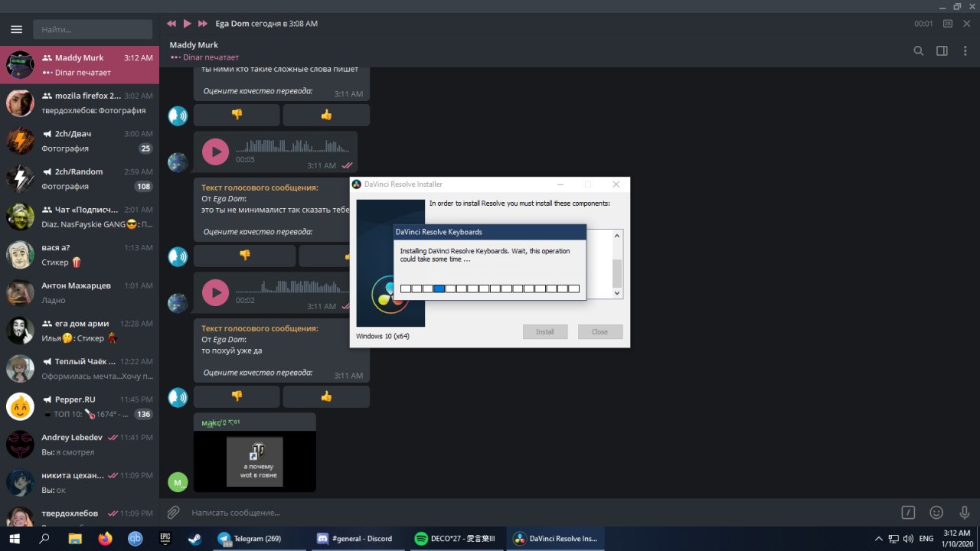The height and width of the screenshot is (551, 980).
Task: Open the 'Теплый Чаёк' channel
Action: [x=80, y=368]
